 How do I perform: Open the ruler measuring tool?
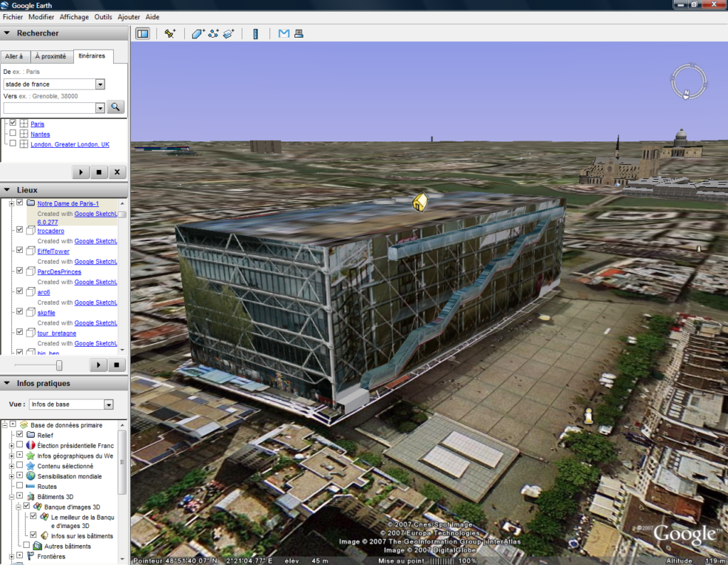(x=255, y=33)
